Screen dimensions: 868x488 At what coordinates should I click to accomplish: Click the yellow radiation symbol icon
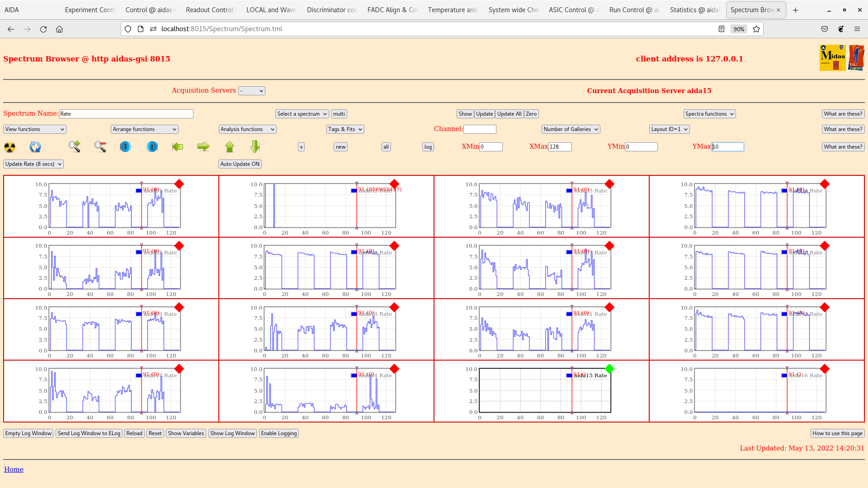click(x=9, y=147)
